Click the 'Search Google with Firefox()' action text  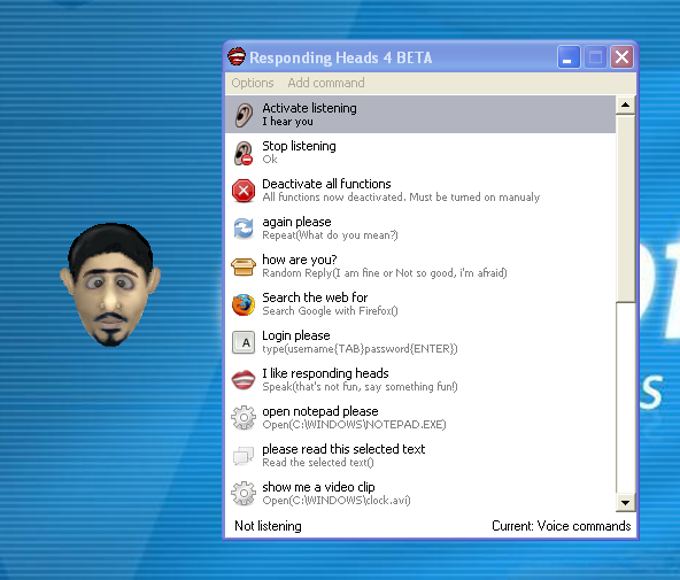330,311
